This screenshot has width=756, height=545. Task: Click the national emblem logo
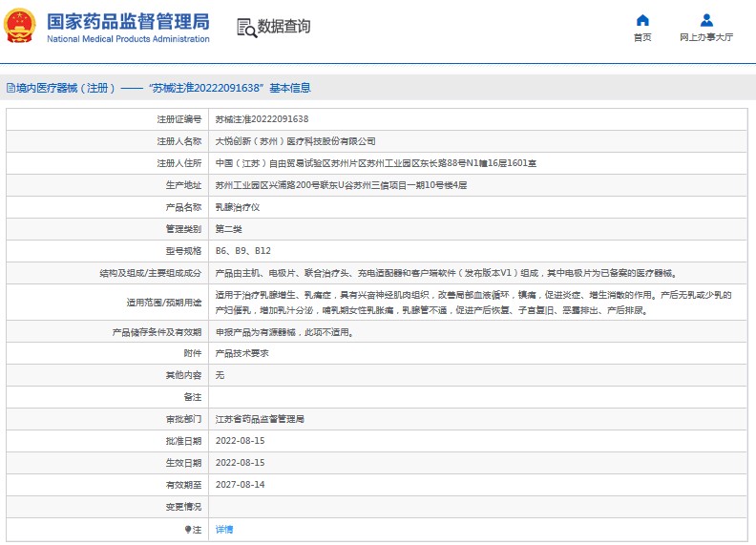click(20, 26)
